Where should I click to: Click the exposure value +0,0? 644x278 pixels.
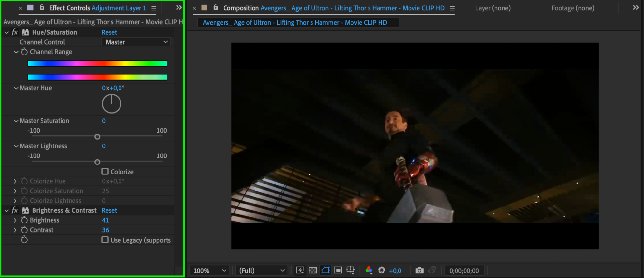click(x=395, y=271)
